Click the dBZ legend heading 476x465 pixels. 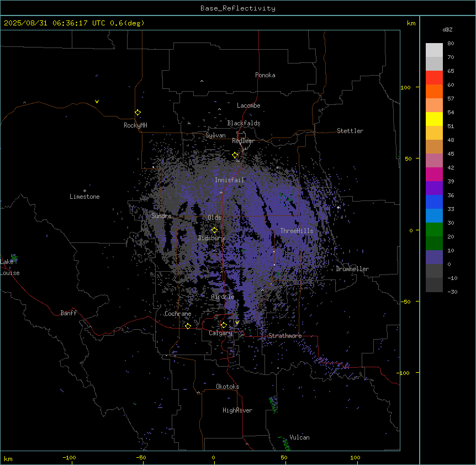point(447,29)
